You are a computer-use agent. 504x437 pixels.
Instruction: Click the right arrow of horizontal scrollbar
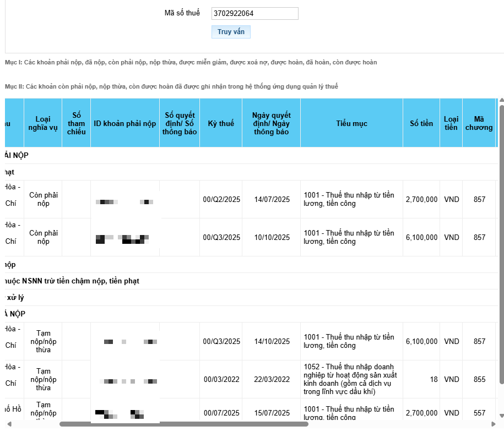point(494,424)
